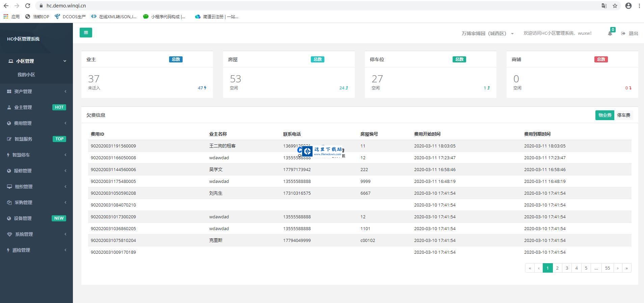Screen dimensions: 644x303
Task: Click phone number 17797173942
Action: click(x=297, y=169)
